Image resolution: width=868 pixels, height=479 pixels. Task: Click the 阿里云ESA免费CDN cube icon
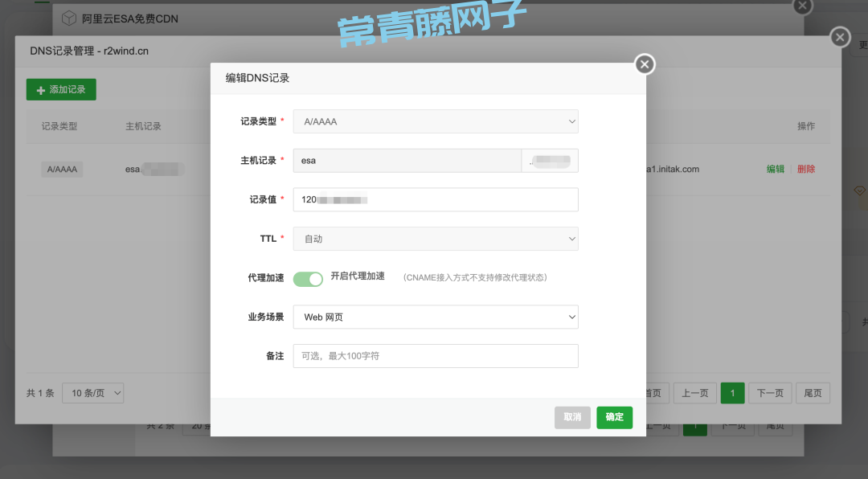[x=69, y=18]
